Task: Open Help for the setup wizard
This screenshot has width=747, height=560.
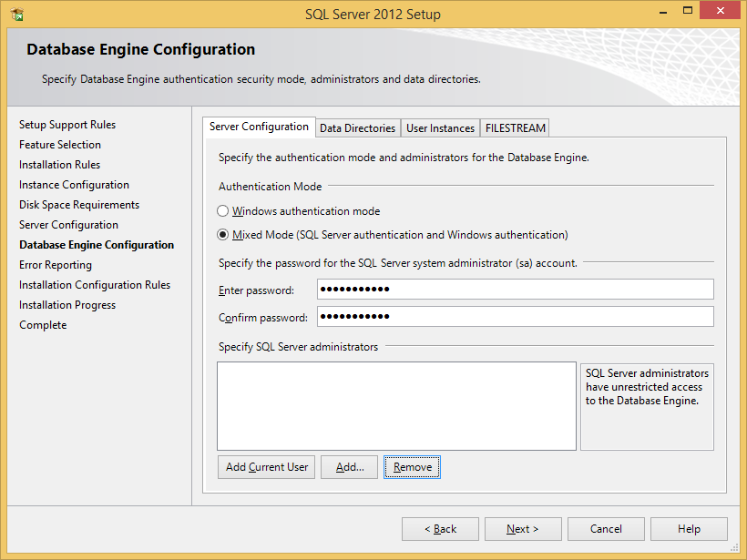Action: (x=689, y=529)
